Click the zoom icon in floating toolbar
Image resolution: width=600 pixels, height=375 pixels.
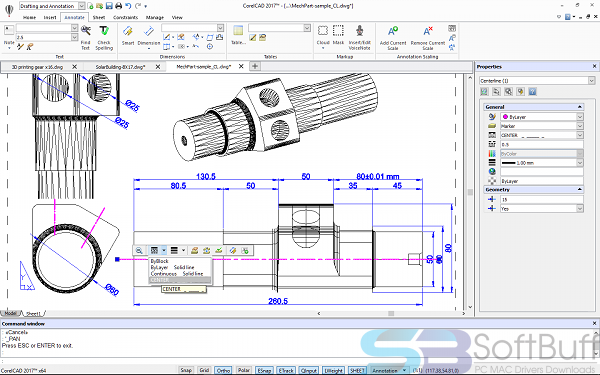pyautogui.click(x=139, y=251)
